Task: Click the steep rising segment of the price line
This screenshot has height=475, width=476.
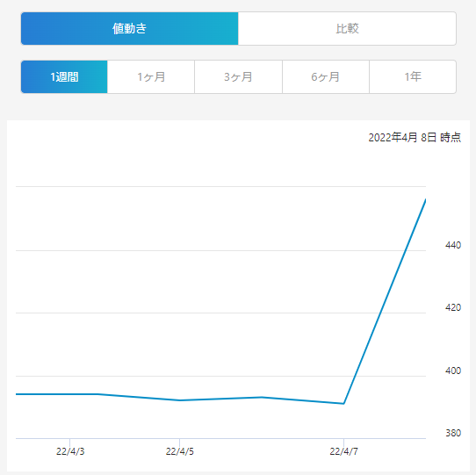Action: point(385,301)
